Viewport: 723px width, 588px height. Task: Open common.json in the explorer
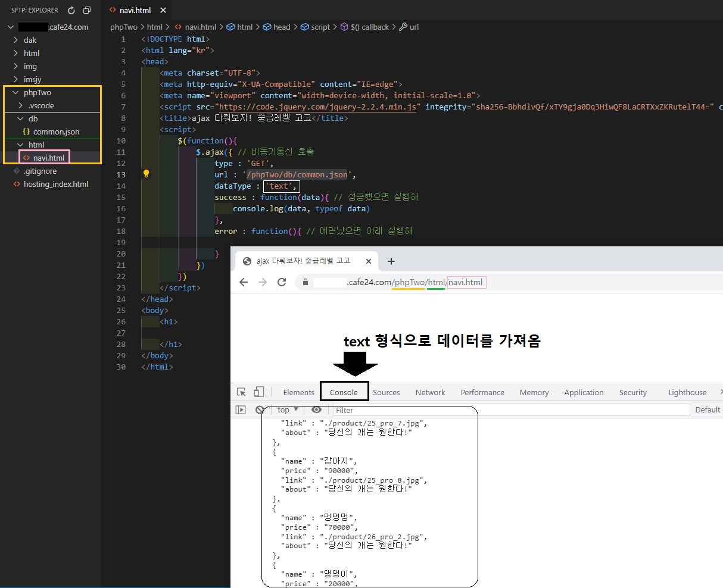tap(56, 132)
